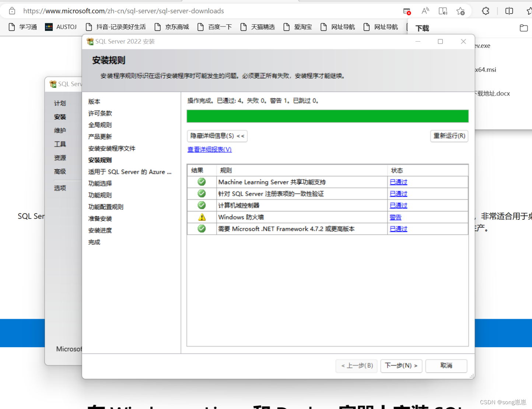Click warning icon for Windows firewall rule
This screenshot has width=532, height=409.
pyautogui.click(x=202, y=217)
